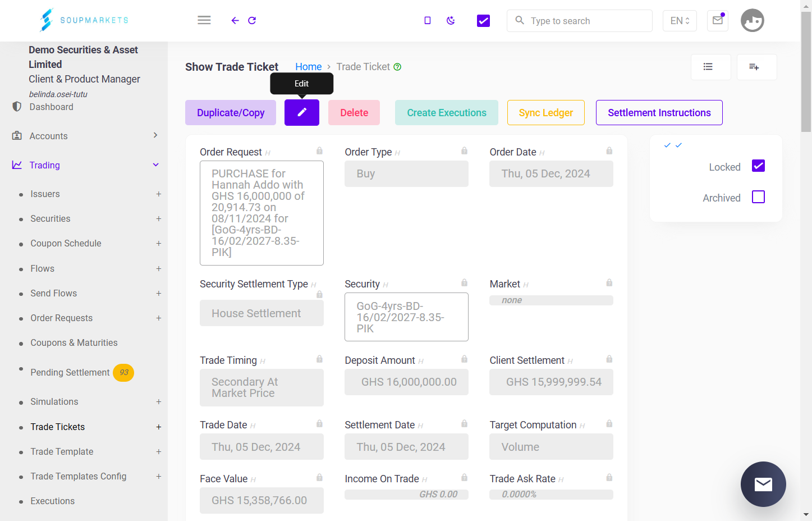812x521 pixels.
Task: Click the purple checkmark icon in header
Action: (x=483, y=21)
